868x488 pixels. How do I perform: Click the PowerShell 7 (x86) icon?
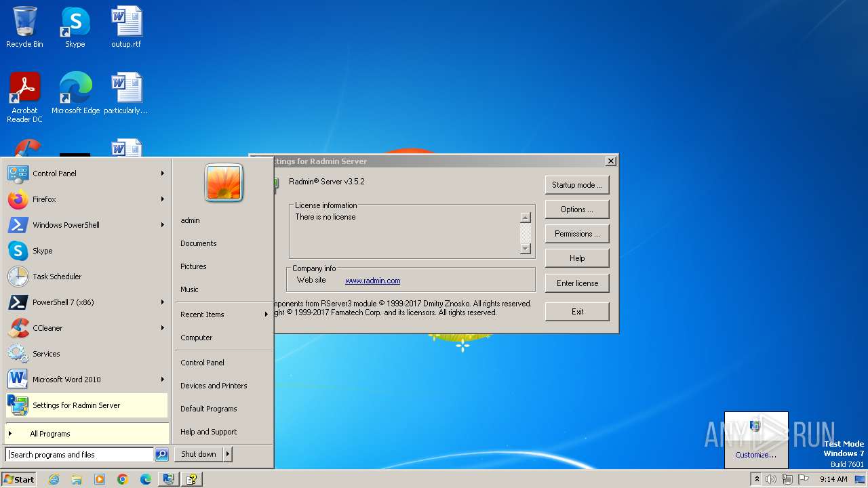click(18, 302)
